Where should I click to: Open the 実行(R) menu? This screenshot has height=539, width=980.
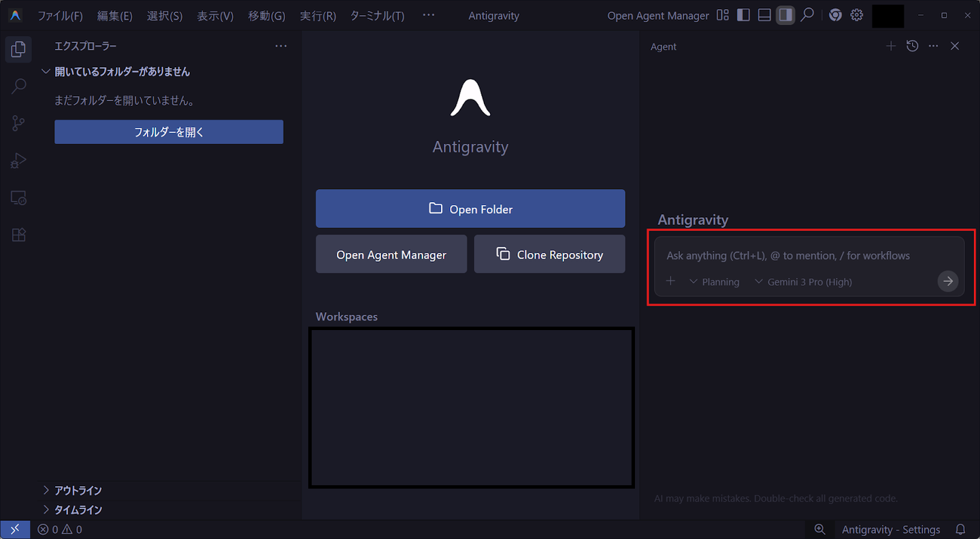(318, 16)
